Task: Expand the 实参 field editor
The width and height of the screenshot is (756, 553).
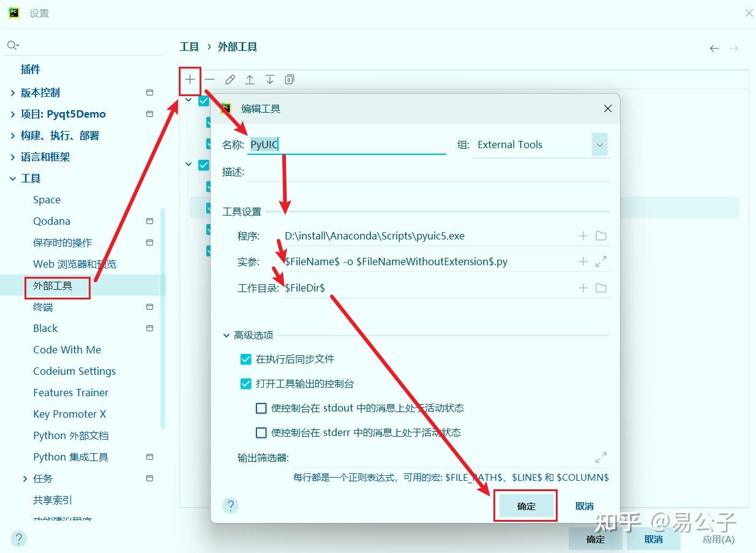Action: (x=601, y=261)
